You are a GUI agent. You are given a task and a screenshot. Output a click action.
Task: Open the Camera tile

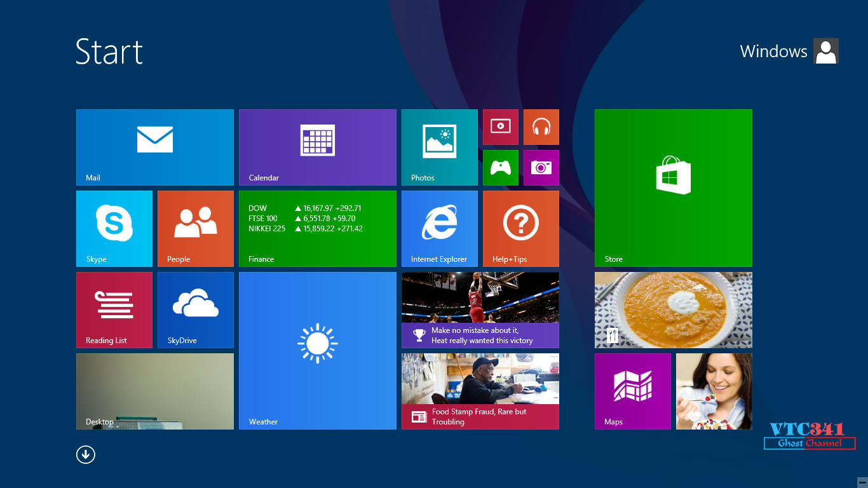point(541,168)
